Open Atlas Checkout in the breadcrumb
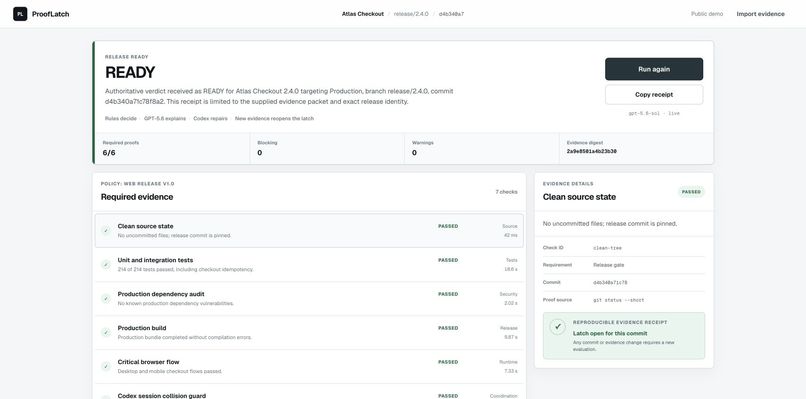The height and width of the screenshot is (399, 806). click(363, 14)
